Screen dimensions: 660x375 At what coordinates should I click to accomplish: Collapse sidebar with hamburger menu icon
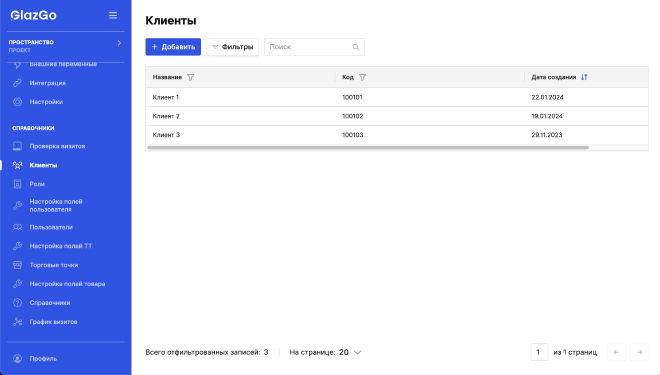pyautogui.click(x=113, y=16)
